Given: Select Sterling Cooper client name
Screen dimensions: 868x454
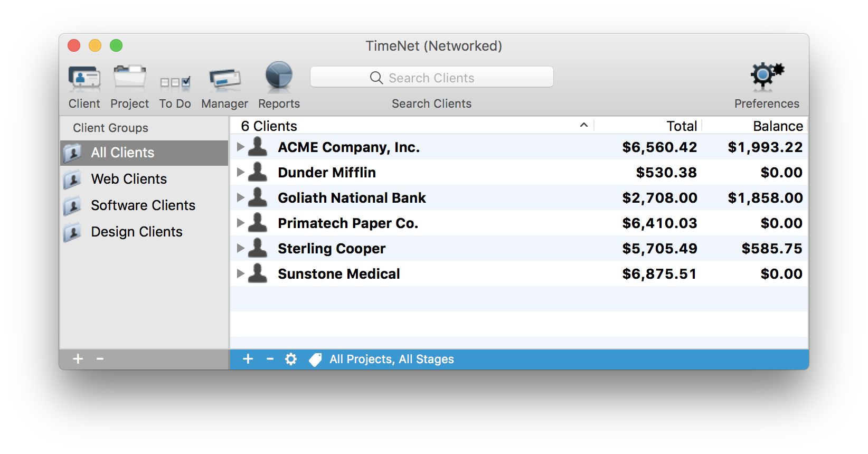Looking at the screenshot, I should 332,249.
